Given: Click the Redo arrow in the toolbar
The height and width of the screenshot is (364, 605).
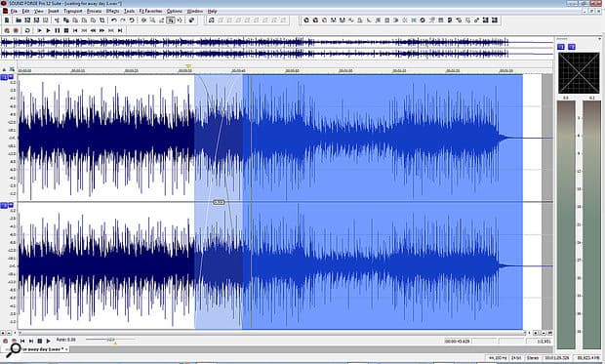Looking at the screenshot, I should pyautogui.click(x=123, y=20).
